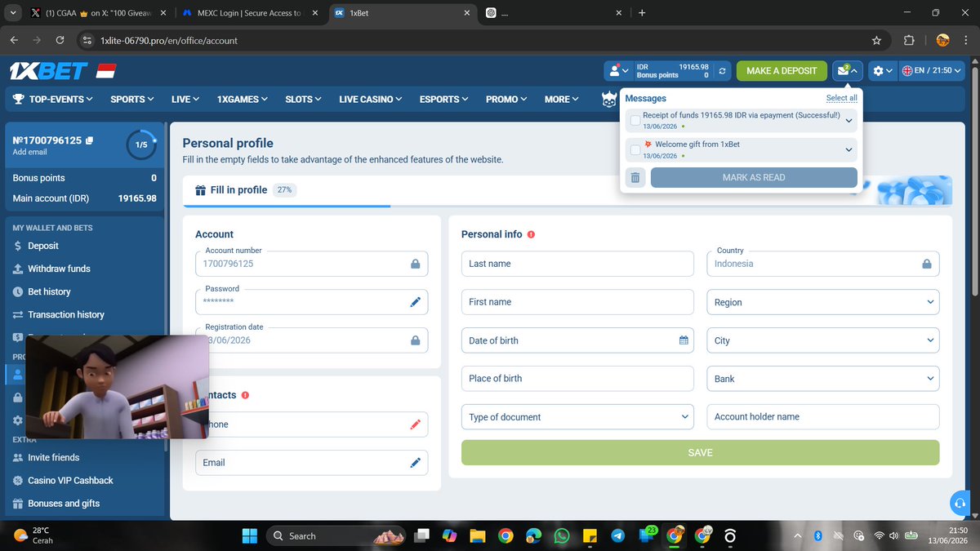Image resolution: width=980 pixels, height=551 pixels.
Task: Click the Bonuses and gifts icon
Action: [18, 504]
